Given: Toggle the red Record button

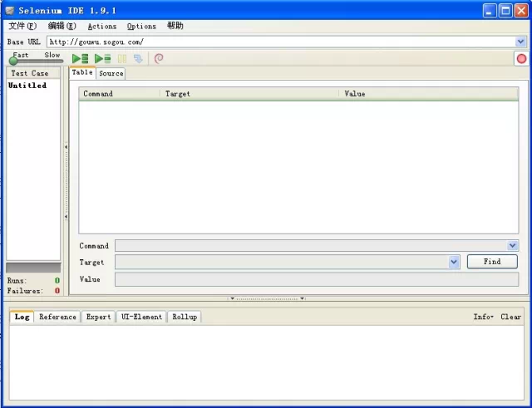Looking at the screenshot, I should coord(521,59).
